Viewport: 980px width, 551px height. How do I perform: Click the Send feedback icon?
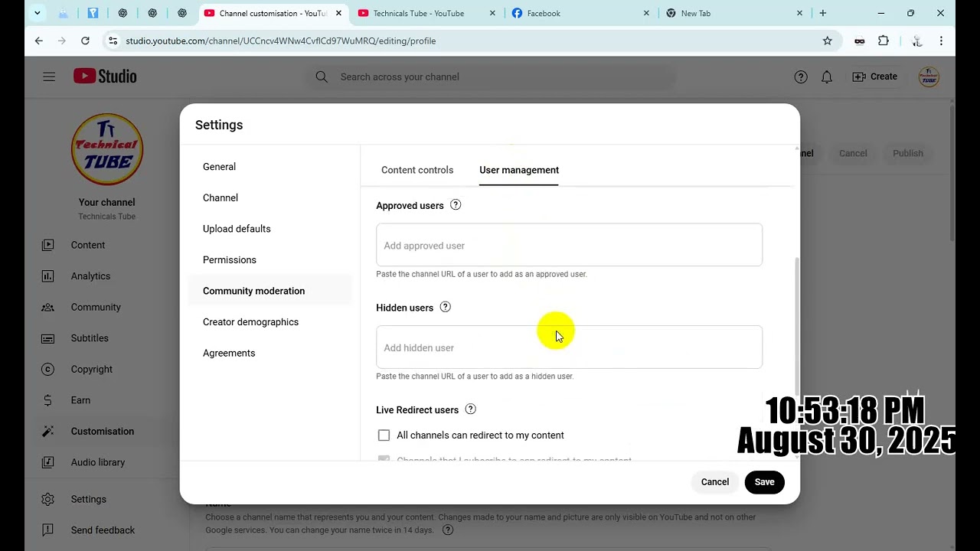pyautogui.click(x=48, y=530)
